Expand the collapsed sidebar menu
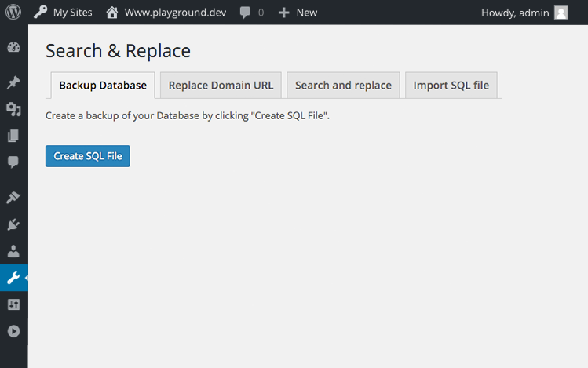 (x=13, y=331)
